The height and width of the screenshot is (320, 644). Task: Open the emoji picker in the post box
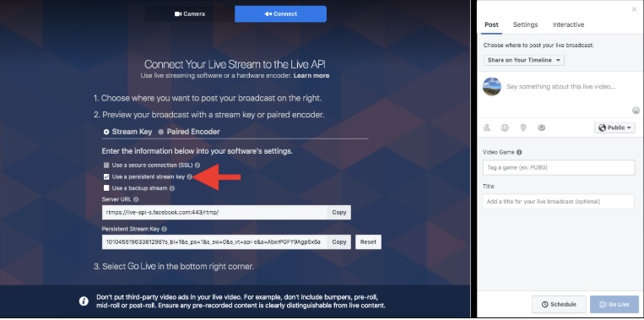(x=636, y=110)
